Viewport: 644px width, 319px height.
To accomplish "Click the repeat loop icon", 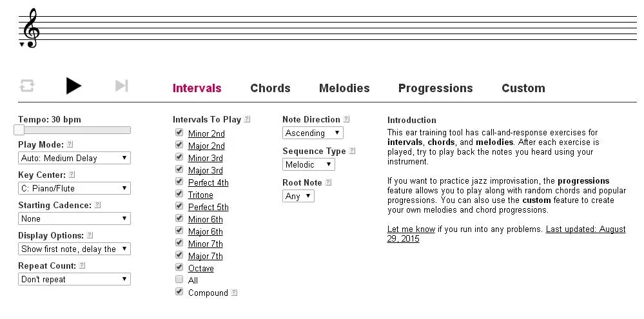I will [x=26, y=86].
